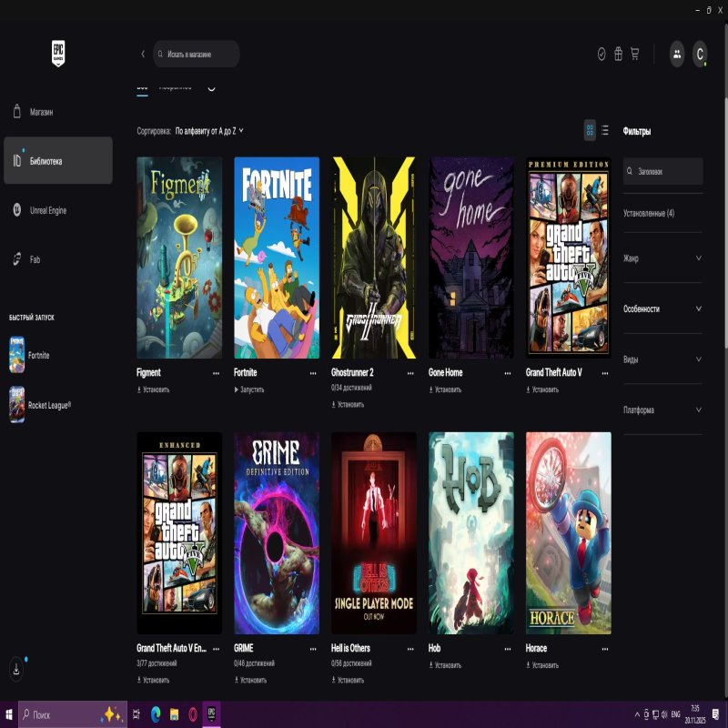Open the shopping cart icon

pyautogui.click(x=634, y=54)
